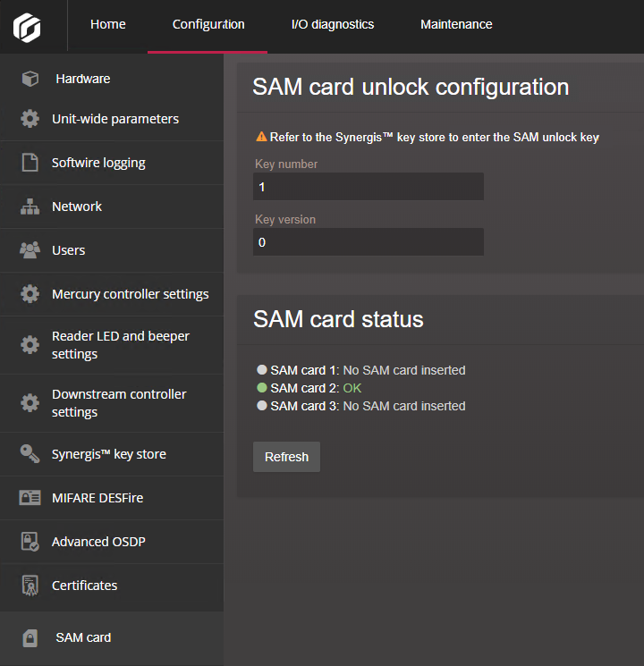The height and width of the screenshot is (666, 644).
Task: Click the SAM card lock icon
Action: [x=30, y=637]
